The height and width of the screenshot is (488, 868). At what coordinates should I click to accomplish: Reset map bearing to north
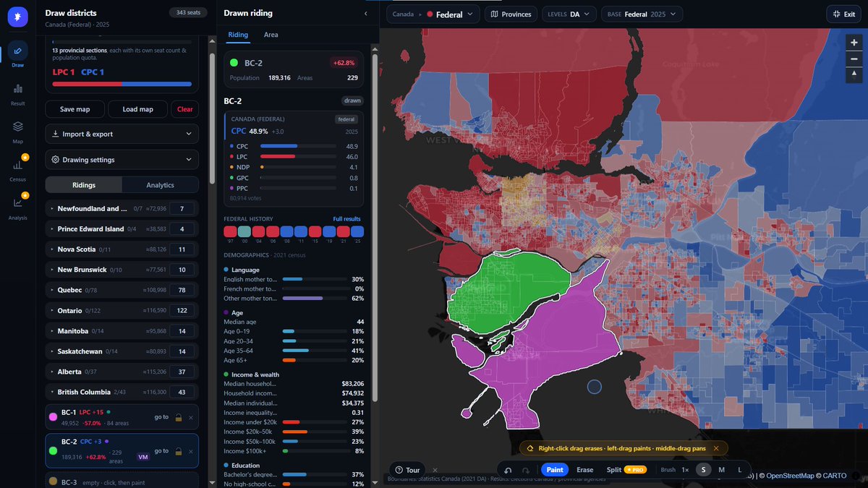click(x=854, y=74)
